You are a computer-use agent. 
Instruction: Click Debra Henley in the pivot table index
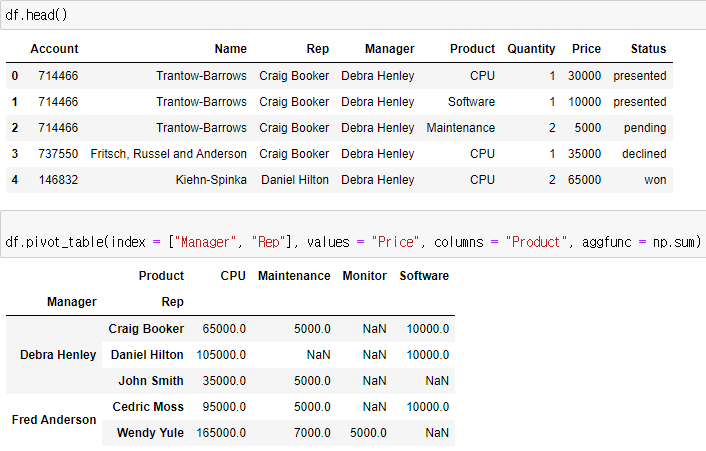tap(58, 355)
